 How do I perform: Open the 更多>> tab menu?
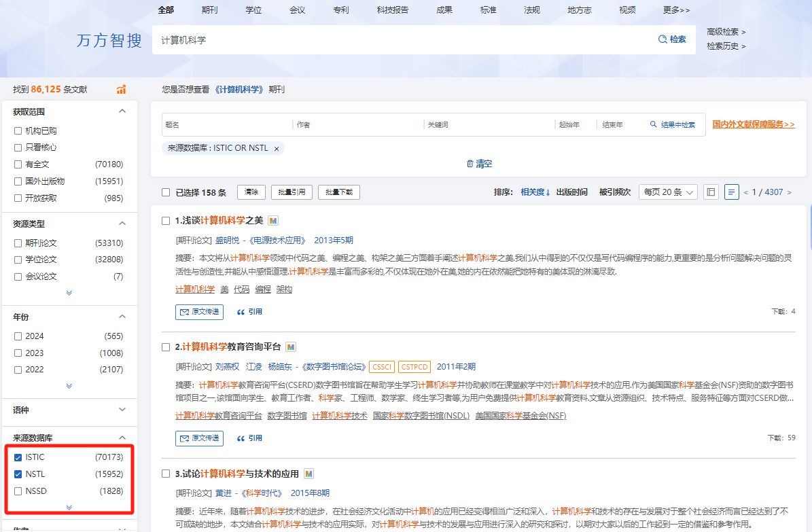click(676, 10)
